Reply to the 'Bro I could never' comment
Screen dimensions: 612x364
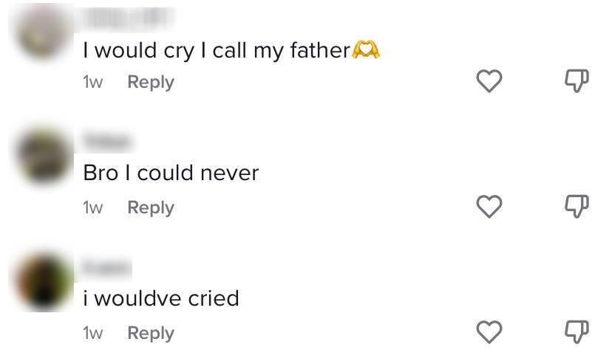click(x=151, y=207)
